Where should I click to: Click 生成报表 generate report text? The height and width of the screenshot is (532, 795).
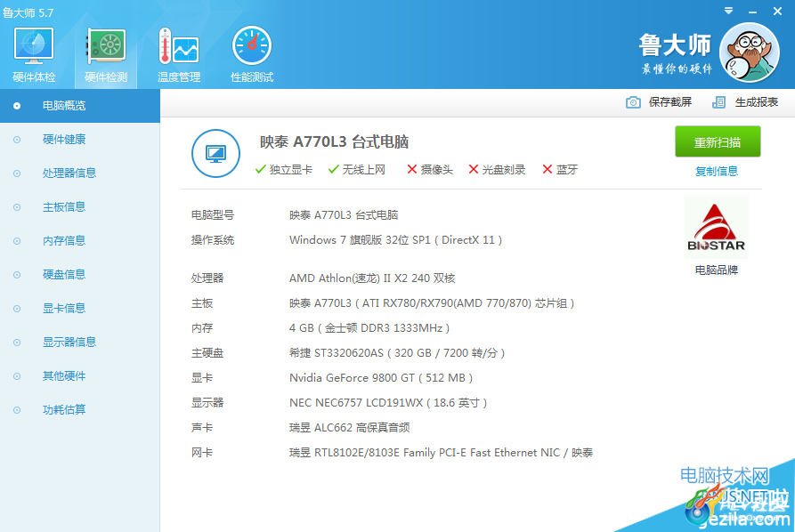tap(757, 102)
